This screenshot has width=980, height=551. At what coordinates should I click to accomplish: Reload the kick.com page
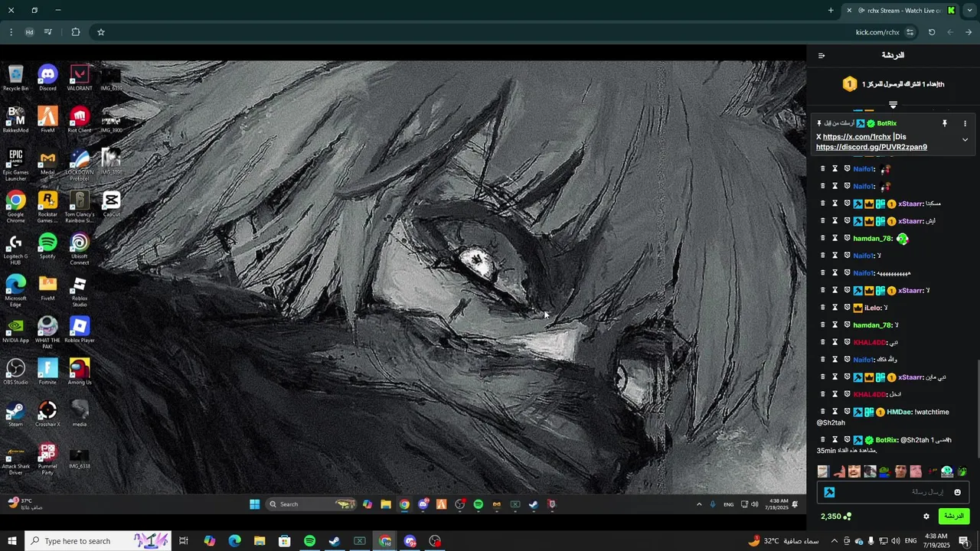932,32
